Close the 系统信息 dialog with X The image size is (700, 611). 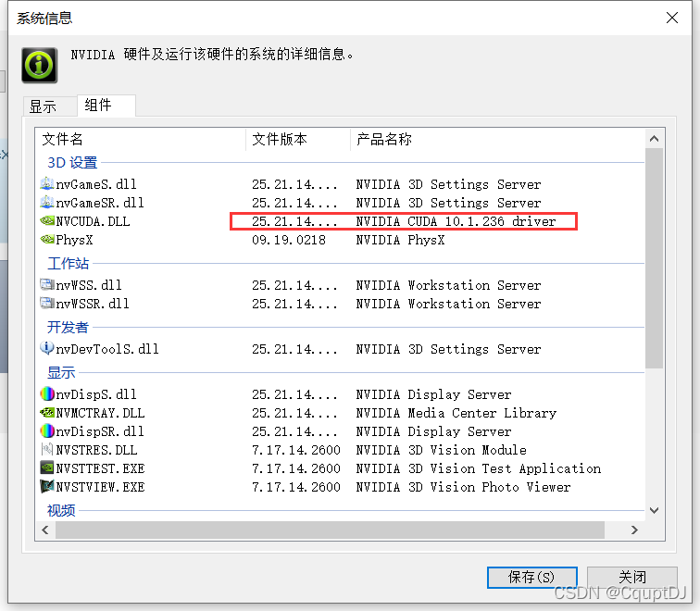tap(672, 18)
